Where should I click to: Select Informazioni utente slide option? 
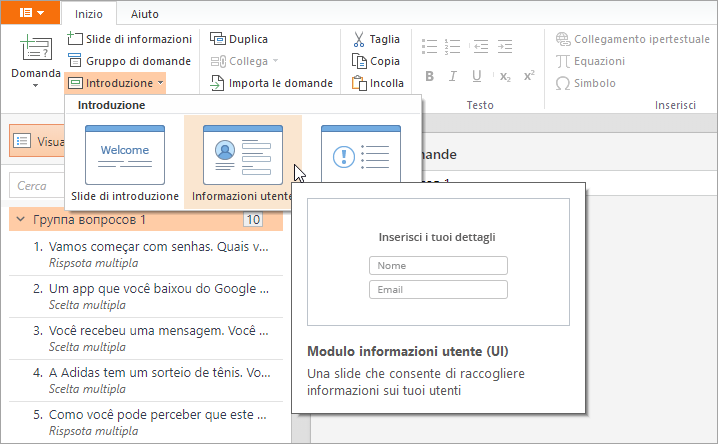[x=243, y=162]
